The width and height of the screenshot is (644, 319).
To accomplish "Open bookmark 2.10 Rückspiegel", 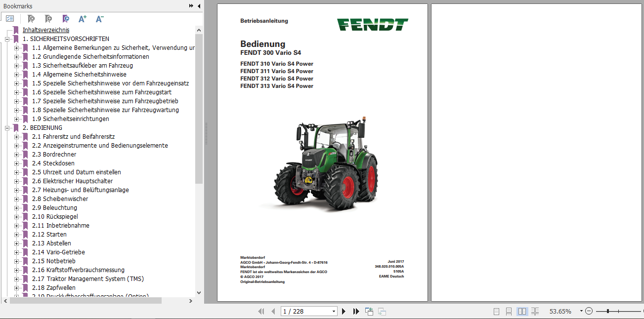I will 55,216.
